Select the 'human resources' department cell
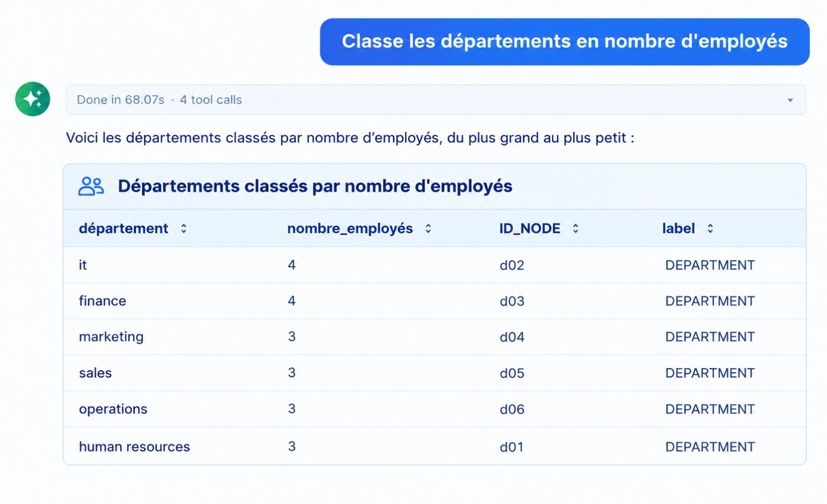The height and width of the screenshot is (504, 827). [x=134, y=447]
